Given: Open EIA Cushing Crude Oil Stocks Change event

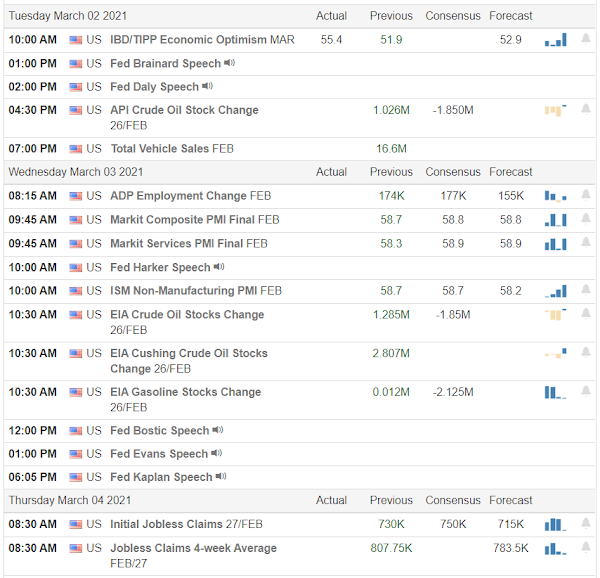Looking at the screenshot, I should coord(189,361).
